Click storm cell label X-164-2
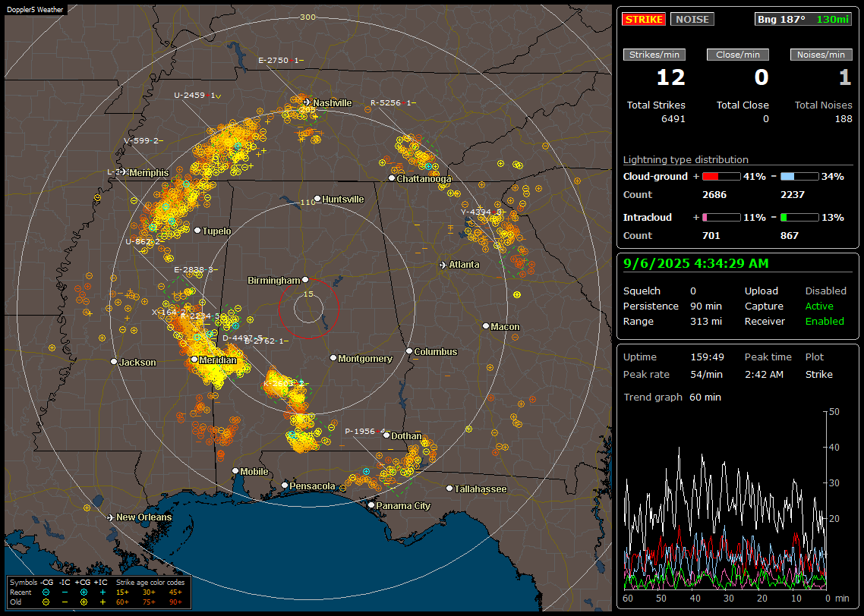The image size is (864, 616). 169,312
